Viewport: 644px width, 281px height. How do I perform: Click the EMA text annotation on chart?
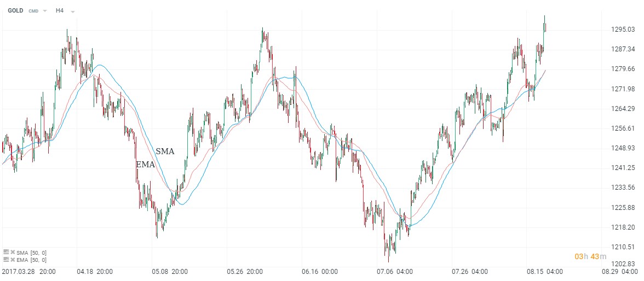145,164
